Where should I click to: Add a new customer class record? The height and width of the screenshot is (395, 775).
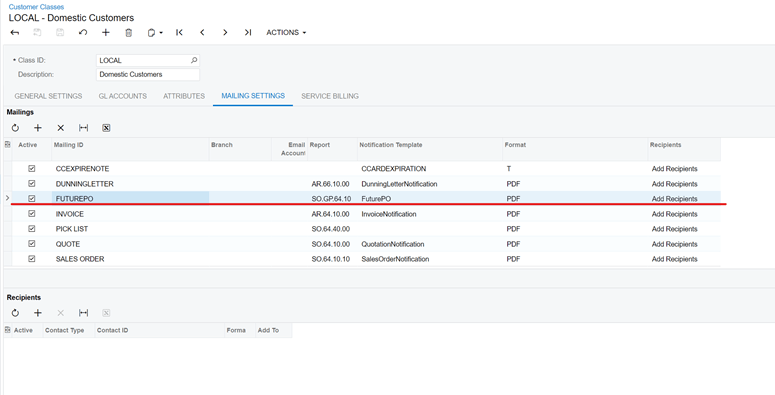click(x=106, y=33)
